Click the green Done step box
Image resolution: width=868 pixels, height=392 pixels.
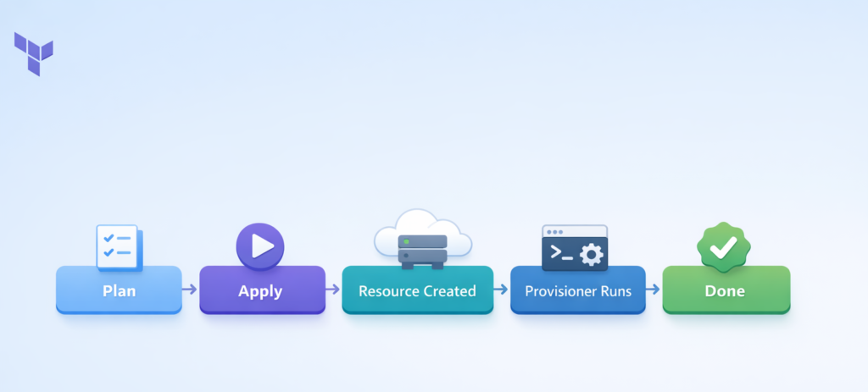click(726, 290)
